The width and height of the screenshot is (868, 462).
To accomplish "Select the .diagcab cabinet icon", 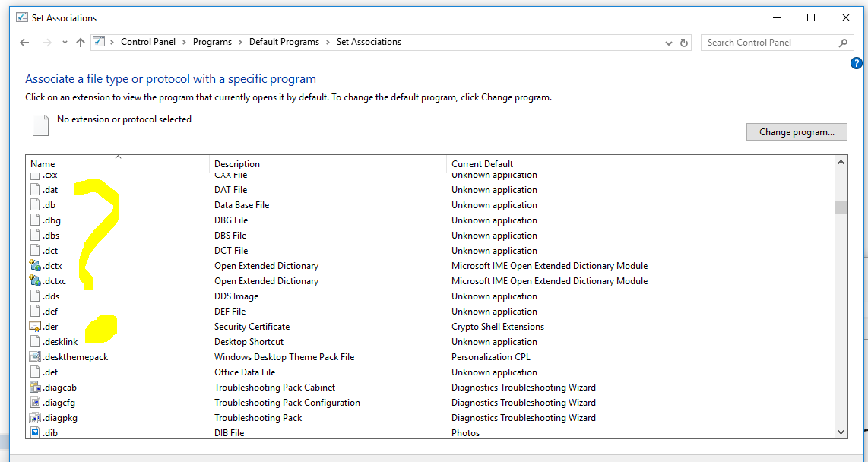I will (x=36, y=388).
